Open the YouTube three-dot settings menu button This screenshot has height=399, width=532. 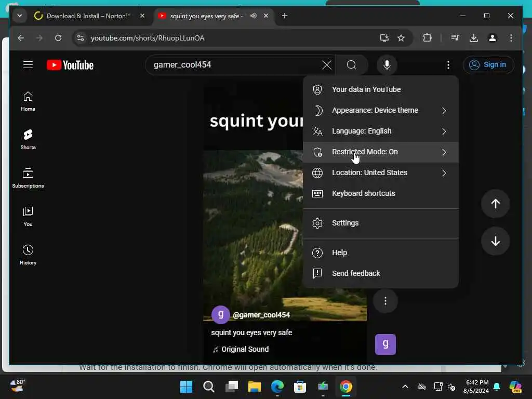click(448, 65)
